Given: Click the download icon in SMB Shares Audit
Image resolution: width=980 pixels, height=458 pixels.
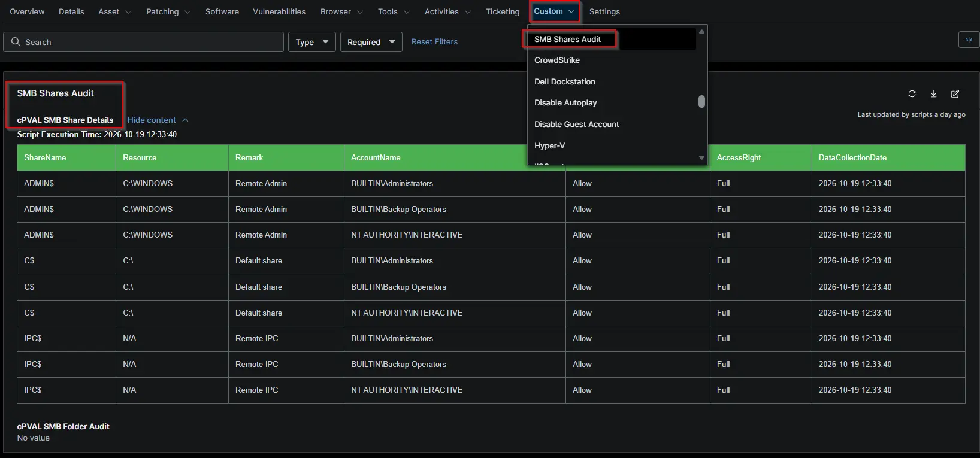Looking at the screenshot, I should click(x=933, y=94).
